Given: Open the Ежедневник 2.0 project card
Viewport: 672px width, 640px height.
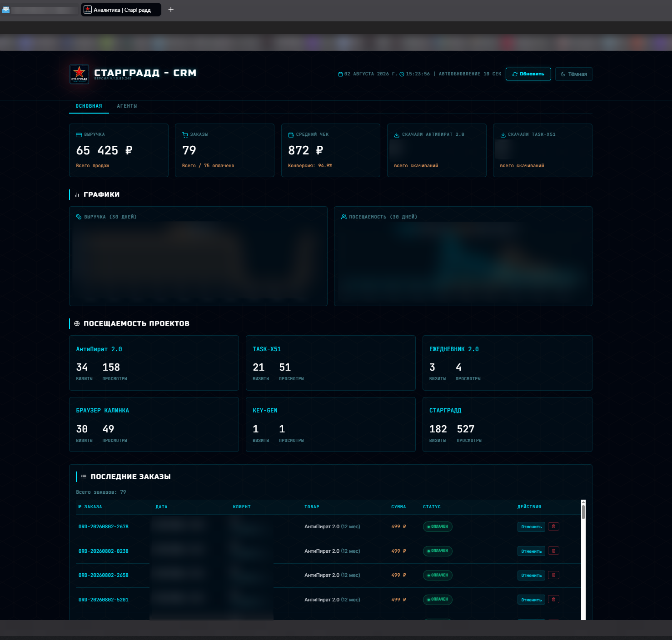Looking at the screenshot, I should pyautogui.click(x=508, y=363).
